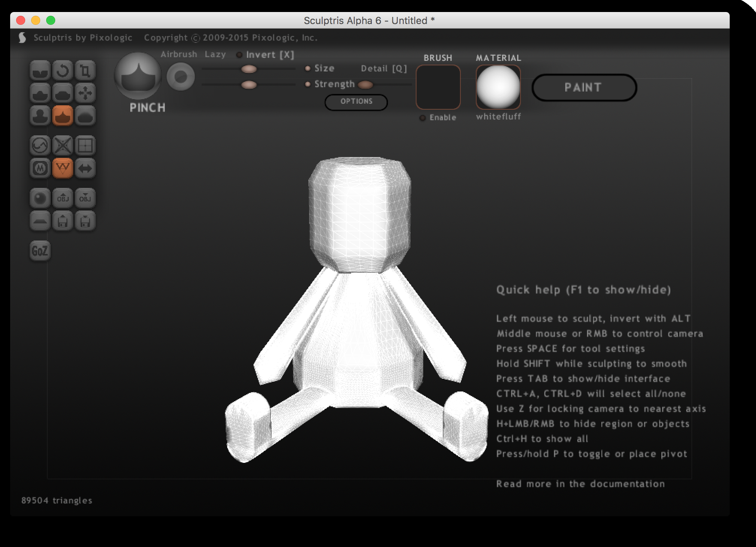Select the Inflate brush tool

click(40, 115)
